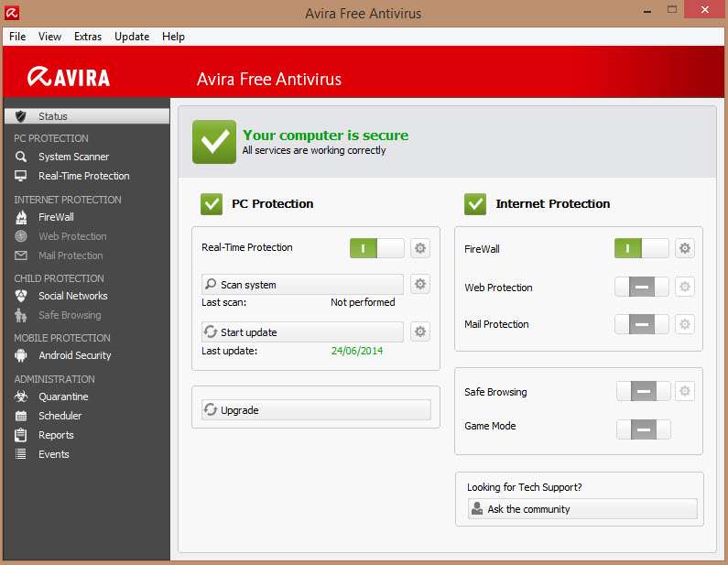Open Web Protection settings gear
This screenshot has height=565, width=728.
[685, 287]
